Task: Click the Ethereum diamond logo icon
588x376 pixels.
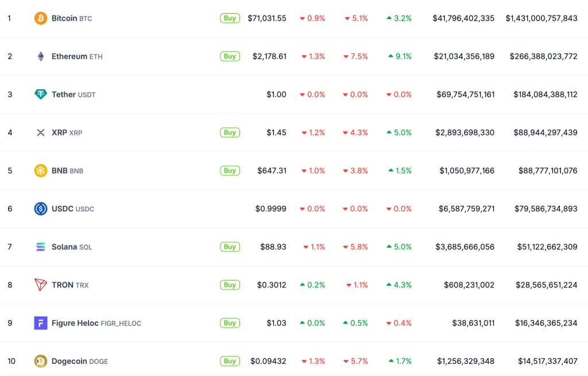Action: tap(40, 56)
